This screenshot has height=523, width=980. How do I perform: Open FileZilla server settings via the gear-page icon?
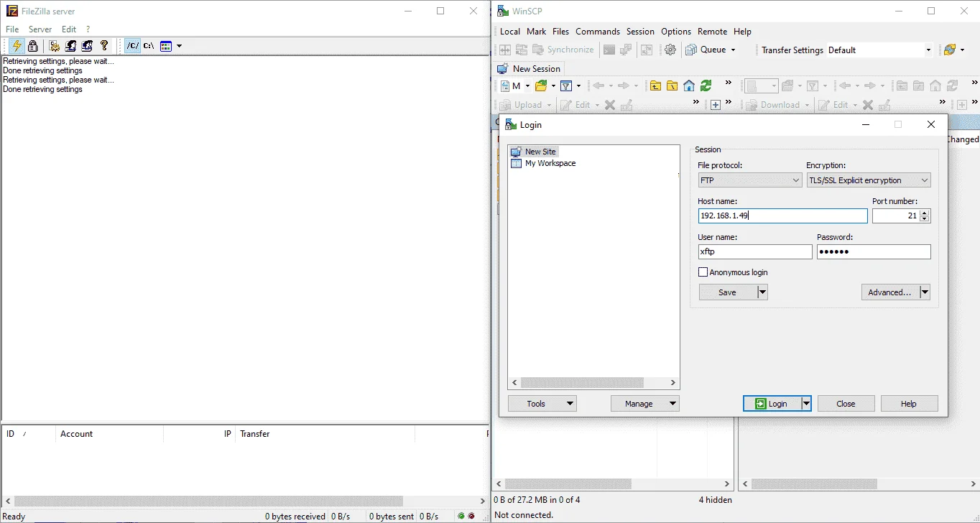(x=55, y=46)
